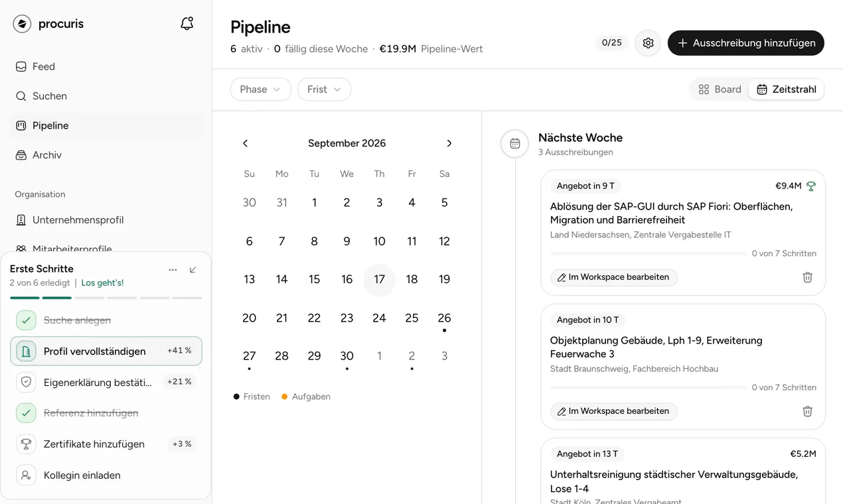
Task: Open Suchen in sidebar
Action: (x=106, y=96)
